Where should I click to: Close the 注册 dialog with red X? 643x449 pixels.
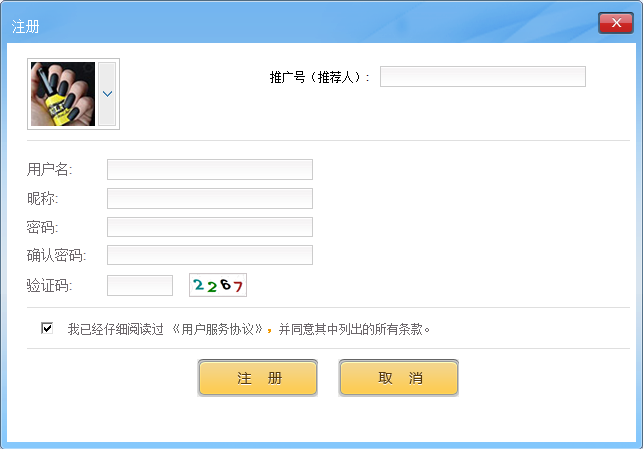click(x=613, y=25)
